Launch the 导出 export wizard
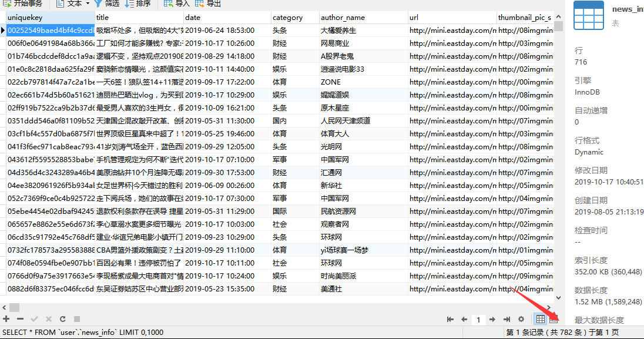The width and height of the screenshot is (644, 339). click(x=208, y=4)
